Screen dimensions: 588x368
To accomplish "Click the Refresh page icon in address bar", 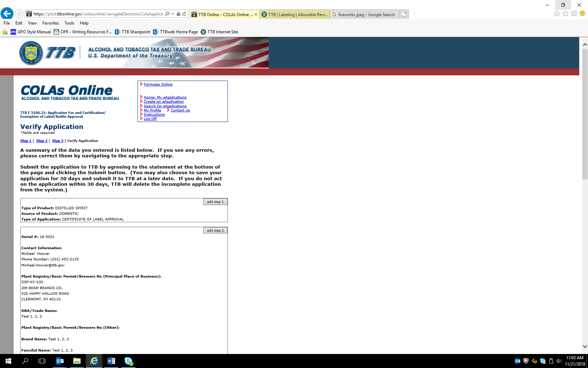I will [x=184, y=14].
